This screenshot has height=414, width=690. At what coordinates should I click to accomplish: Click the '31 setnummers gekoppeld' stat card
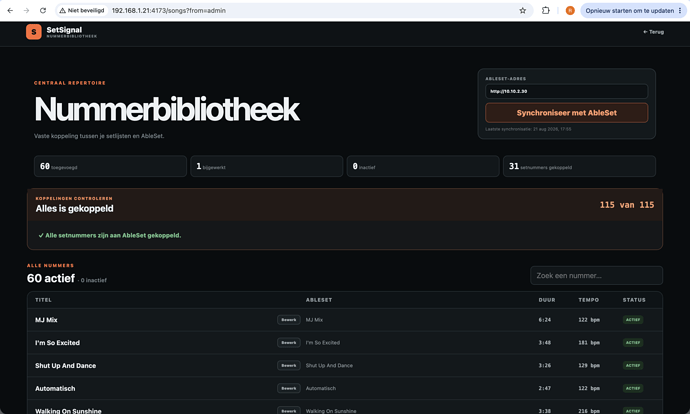pyautogui.click(x=579, y=166)
